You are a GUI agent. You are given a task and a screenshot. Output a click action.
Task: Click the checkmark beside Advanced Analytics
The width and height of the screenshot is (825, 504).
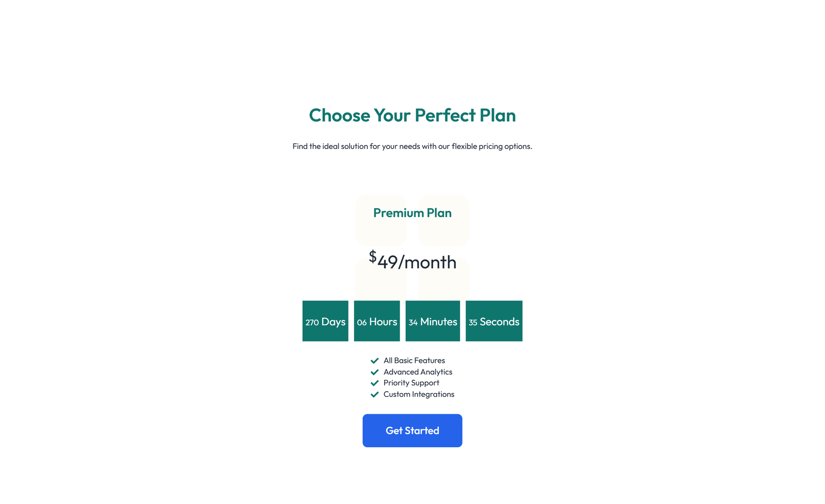(375, 372)
